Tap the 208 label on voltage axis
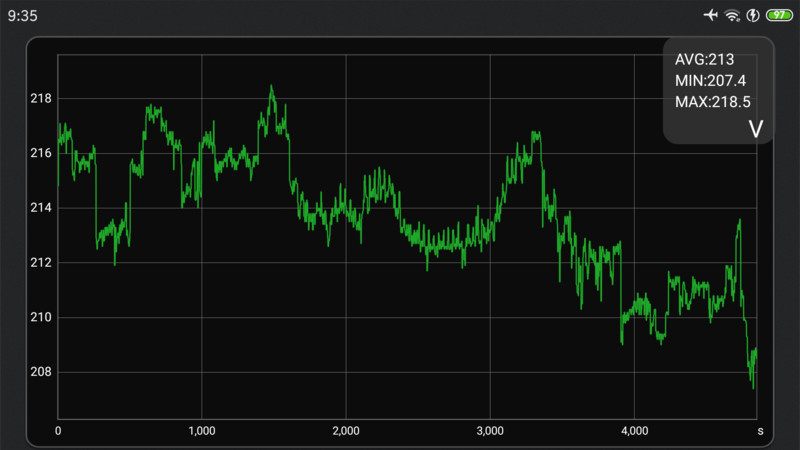 pos(41,372)
